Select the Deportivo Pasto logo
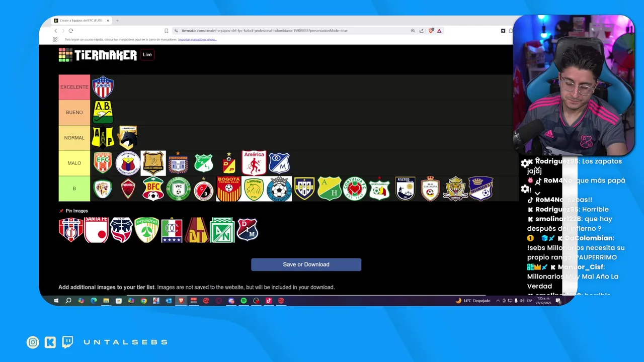Image resolution: width=644 pixels, height=362 pixels. [x=128, y=163]
